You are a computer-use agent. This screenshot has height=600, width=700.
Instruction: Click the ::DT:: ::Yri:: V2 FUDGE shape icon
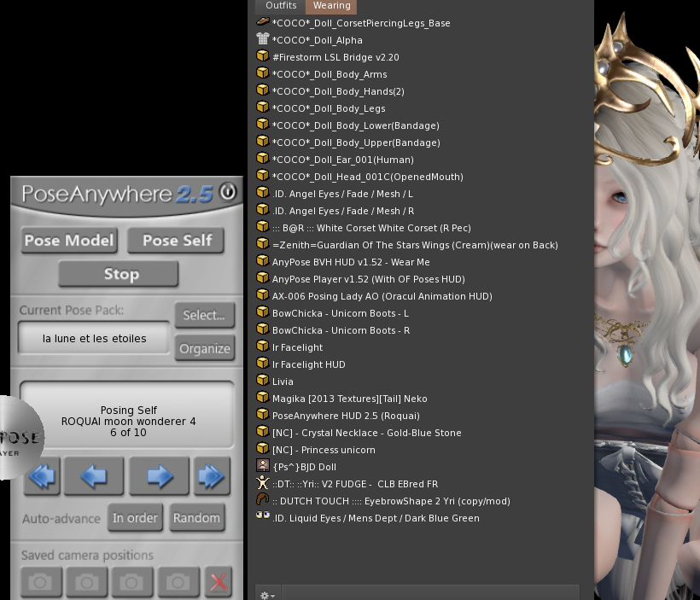tap(263, 482)
